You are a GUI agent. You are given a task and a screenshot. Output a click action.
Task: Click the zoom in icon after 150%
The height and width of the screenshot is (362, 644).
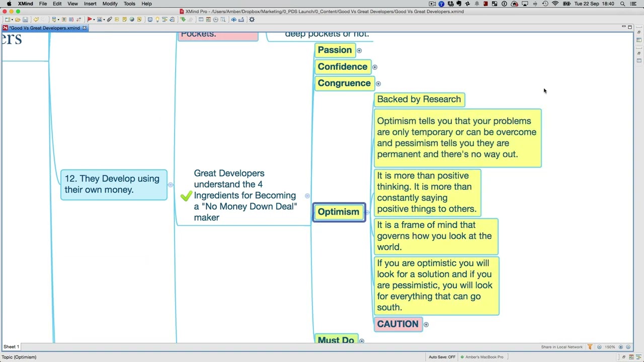pos(620,347)
